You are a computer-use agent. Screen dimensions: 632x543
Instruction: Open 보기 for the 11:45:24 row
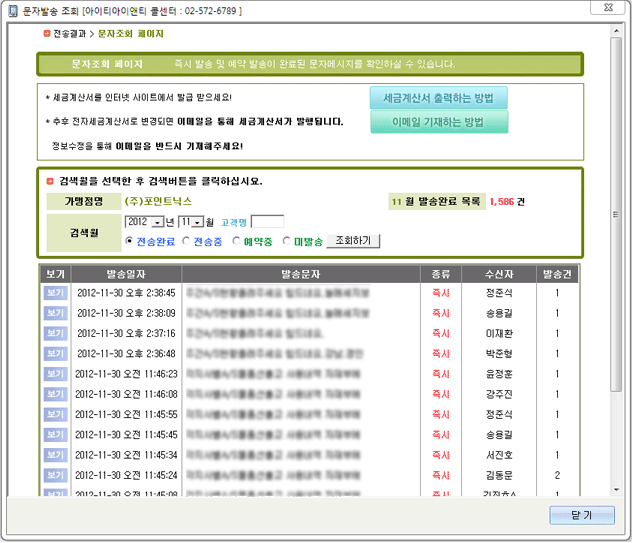[55, 474]
